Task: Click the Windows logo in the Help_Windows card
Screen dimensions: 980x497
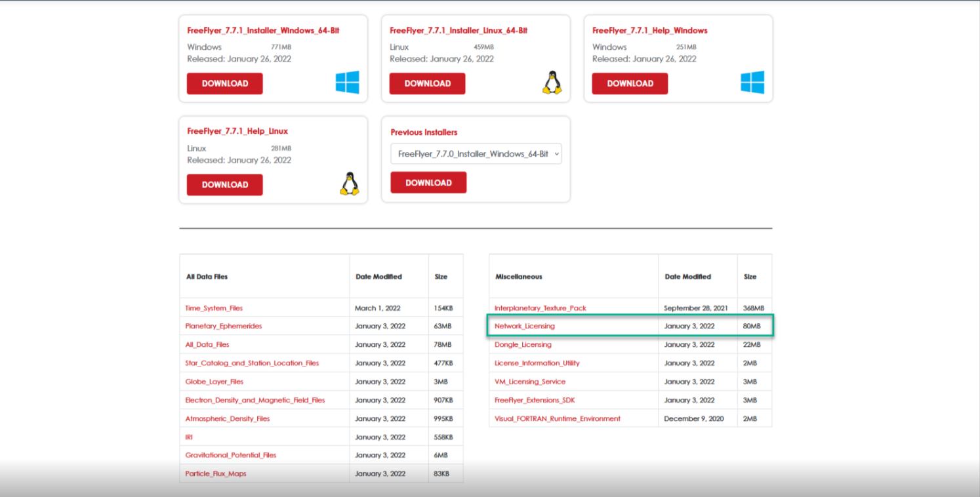Action: point(752,83)
